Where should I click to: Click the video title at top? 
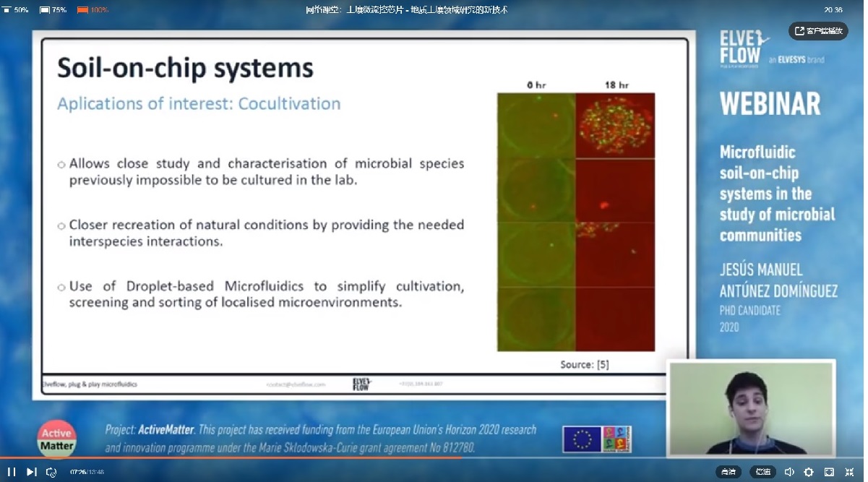(407, 9)
